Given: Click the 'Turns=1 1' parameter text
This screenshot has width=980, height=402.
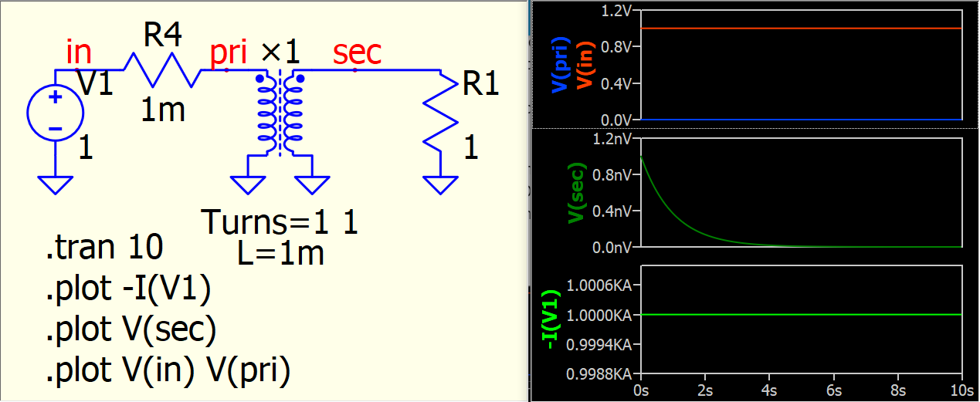Looking at the screenshot, I should point(280,222).
